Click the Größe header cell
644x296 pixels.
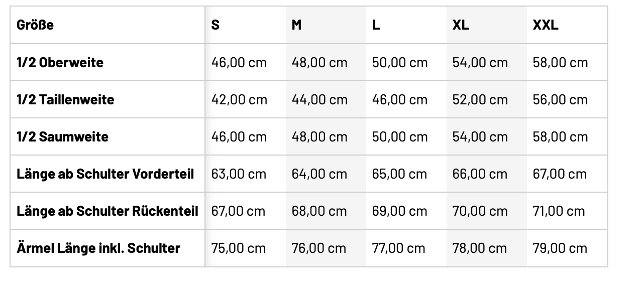pos(35,25)
